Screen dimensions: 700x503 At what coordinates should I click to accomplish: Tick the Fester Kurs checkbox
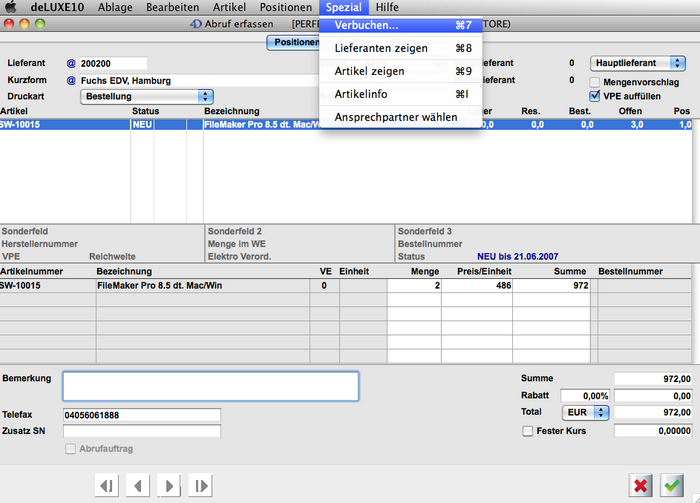point(527,431)
